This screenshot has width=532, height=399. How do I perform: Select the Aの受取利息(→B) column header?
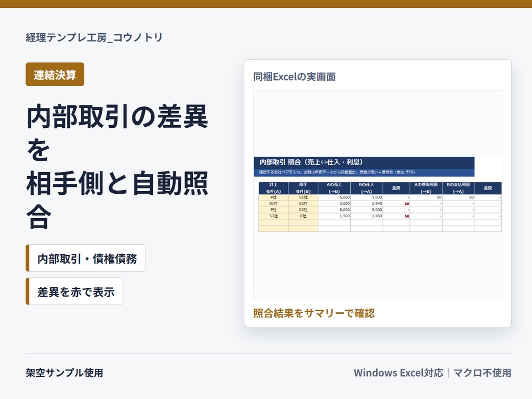click(426, 188)
